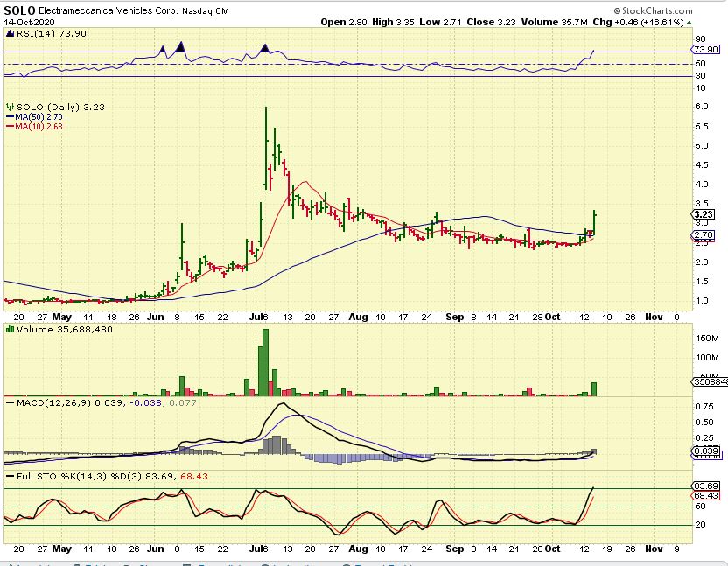
Task: Click the 150M label on volume axis
Action: 707,338
